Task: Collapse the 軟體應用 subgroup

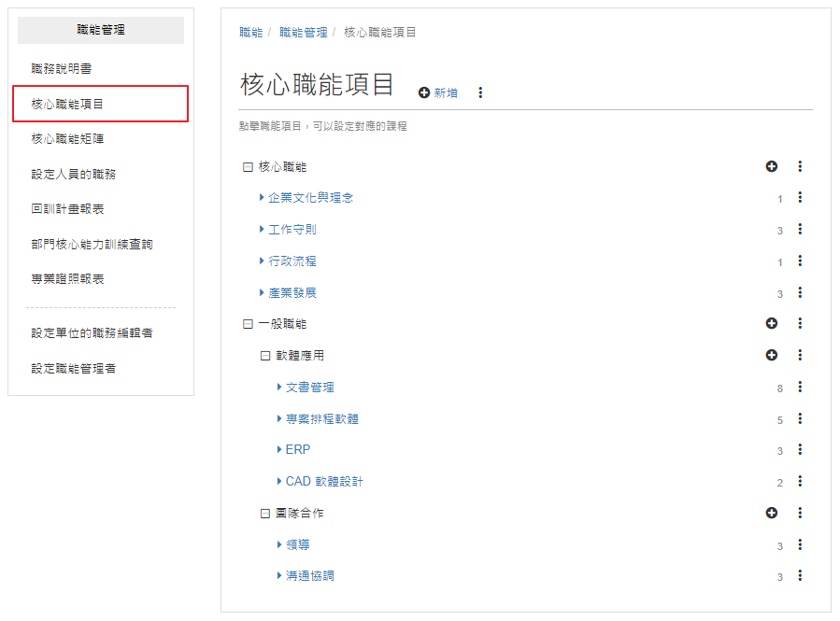Action: pyautogui.click(x=265, y=356)
